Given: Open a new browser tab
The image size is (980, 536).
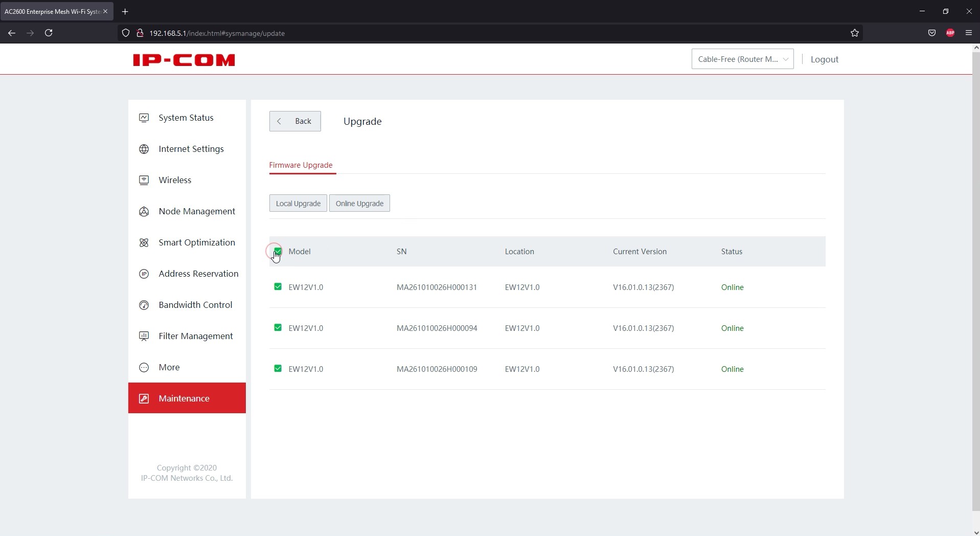Looking at the screenshot, I should (x=125, y=11).
